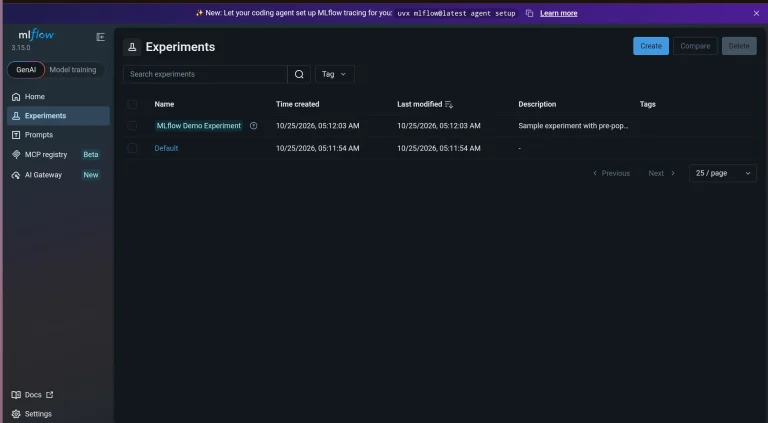Select all experiments with header checkbox

(x=132, y=104)
